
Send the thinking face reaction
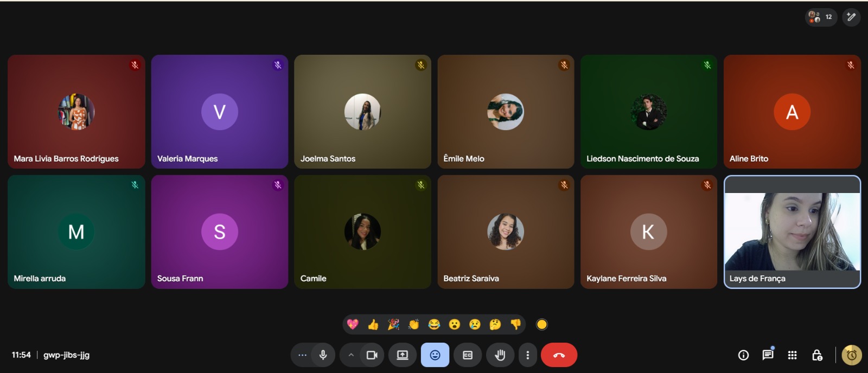(x=495, y=324)
